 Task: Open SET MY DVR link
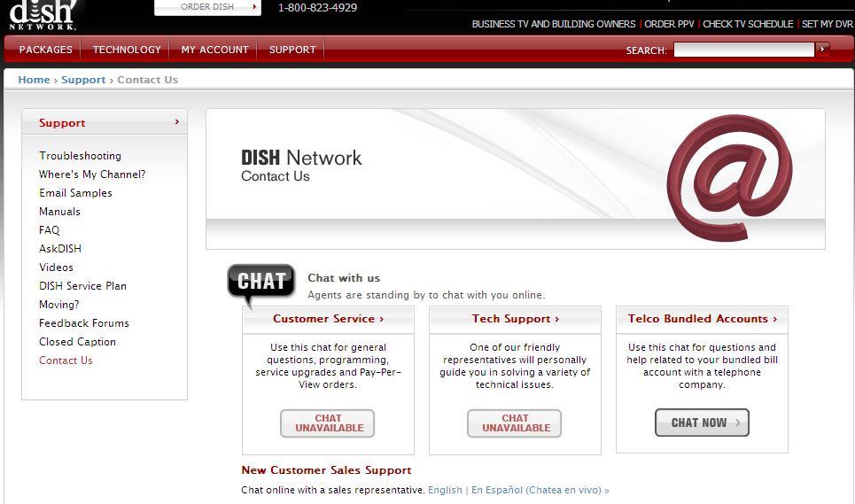[828, 24]
